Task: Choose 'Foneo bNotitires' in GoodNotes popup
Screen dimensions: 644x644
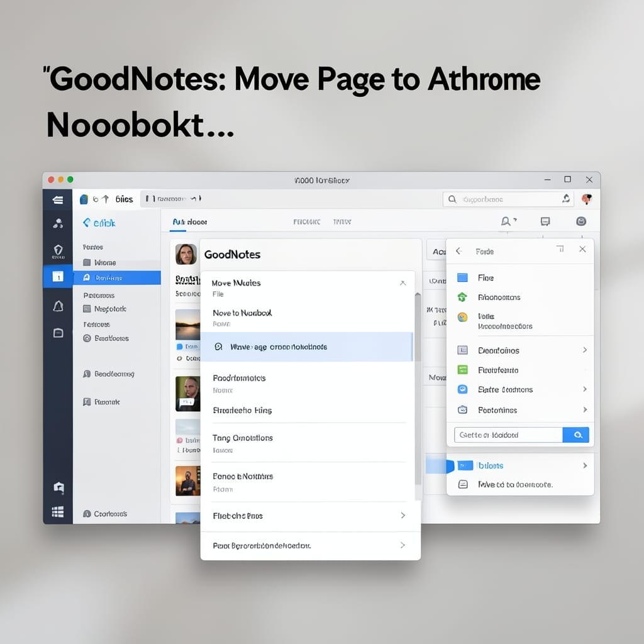Action: point(243,477)
